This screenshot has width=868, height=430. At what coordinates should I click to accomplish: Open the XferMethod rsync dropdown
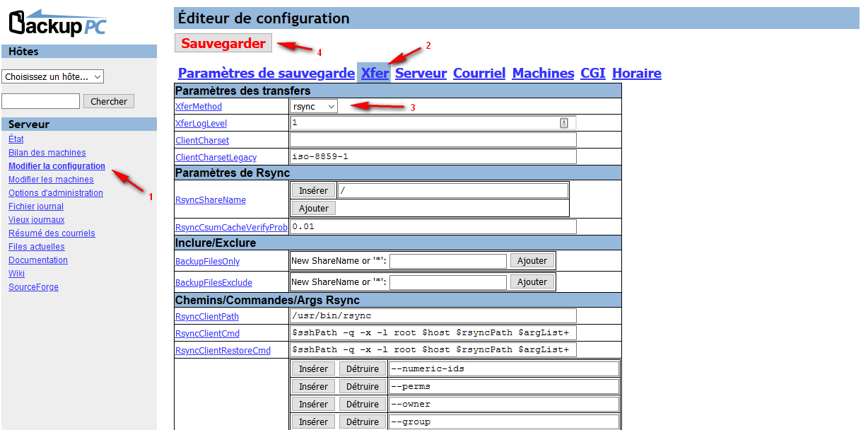click(313, 106)
